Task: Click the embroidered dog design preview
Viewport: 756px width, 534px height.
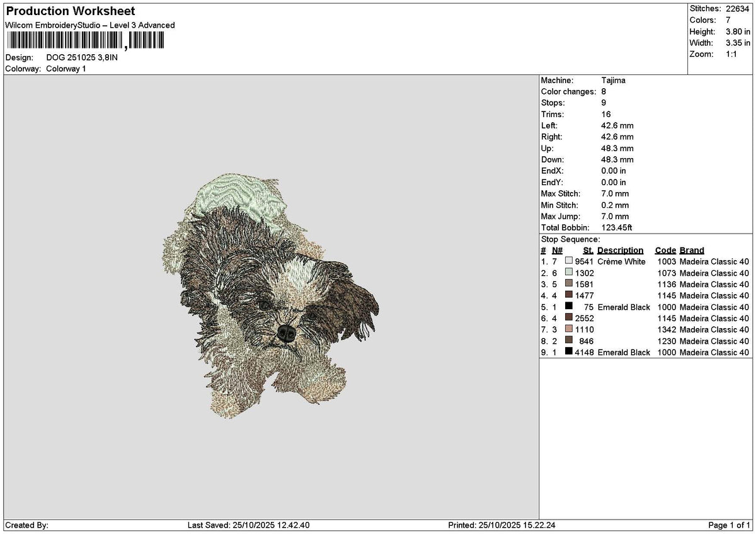Action: (271, 296)
